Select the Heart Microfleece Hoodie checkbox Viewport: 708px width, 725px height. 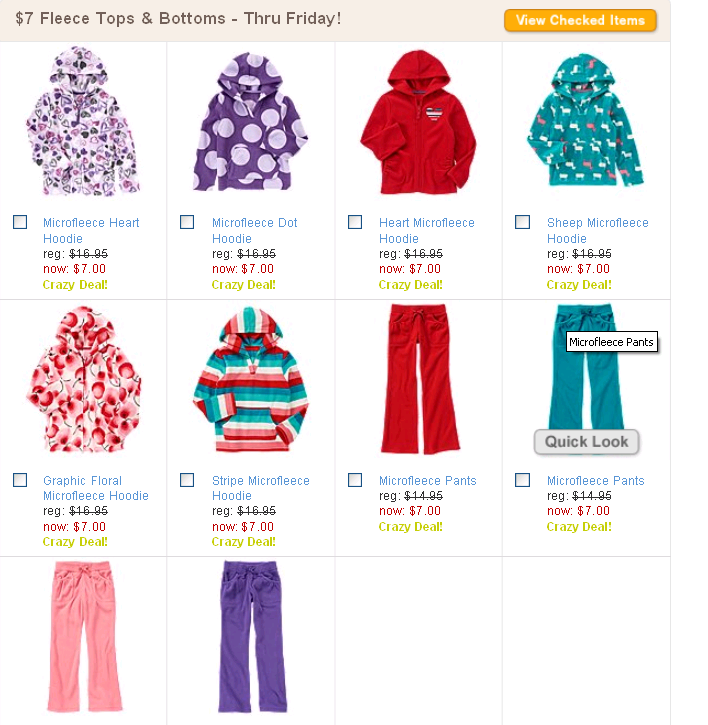tap(355, 222)
